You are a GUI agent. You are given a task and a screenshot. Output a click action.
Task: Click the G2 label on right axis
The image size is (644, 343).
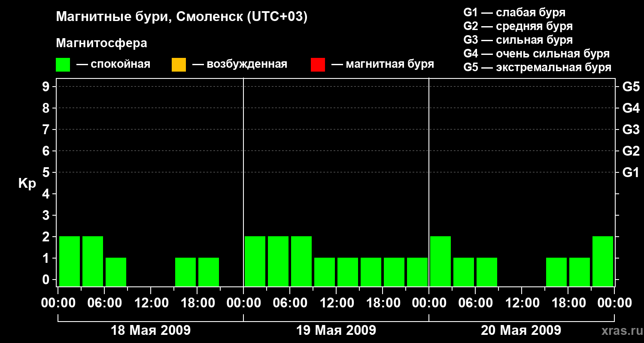point(631,151)
